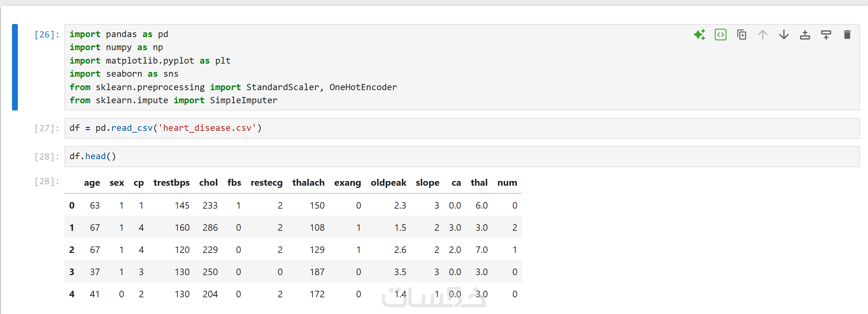Click the 'thalach' column header
The width and height of the screenshot is (868, 314).
click(308, 183)
